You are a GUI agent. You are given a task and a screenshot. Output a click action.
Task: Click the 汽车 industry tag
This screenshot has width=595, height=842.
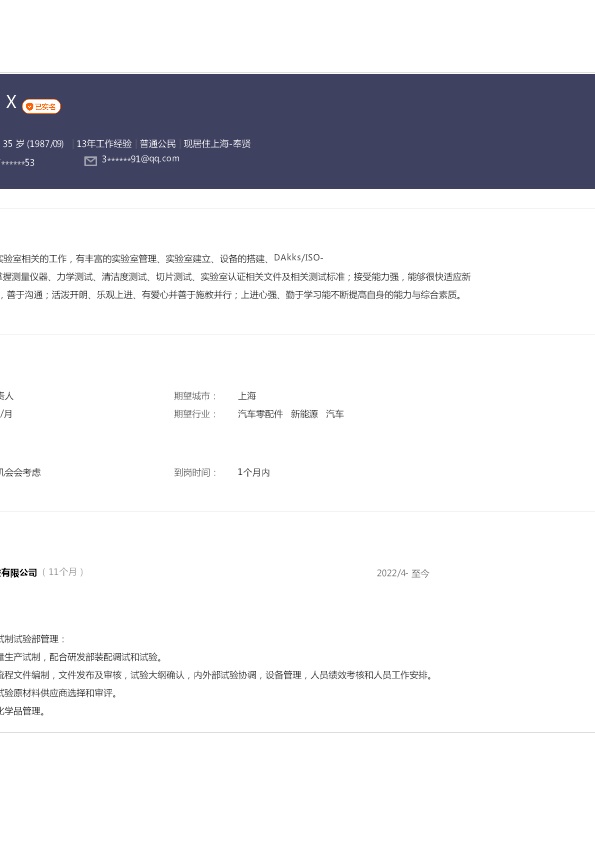point(335,414)
